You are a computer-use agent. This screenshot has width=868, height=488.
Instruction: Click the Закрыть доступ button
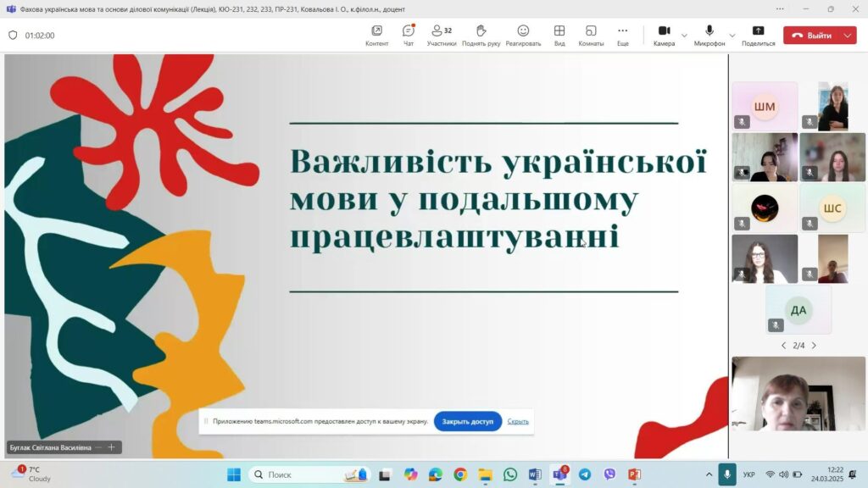tap(467, 421)
